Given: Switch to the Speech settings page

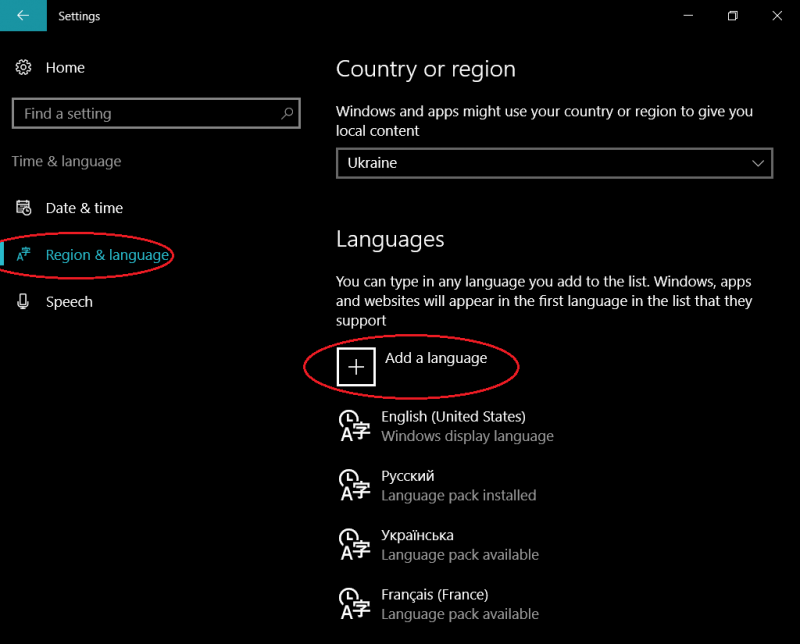Looking at the screenshot, I should click(x=69, y=302).
